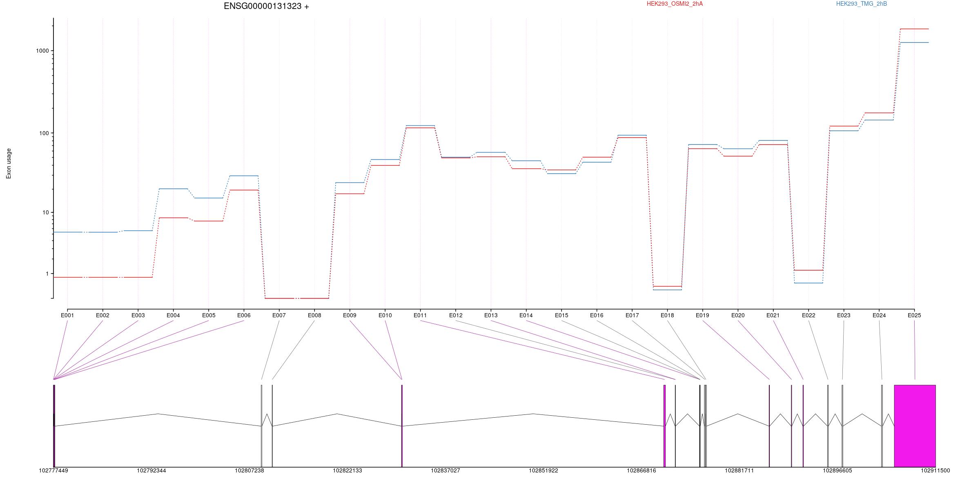980x490 pixels.
Task: Click exon label E017
Action: tap(632, 315)
